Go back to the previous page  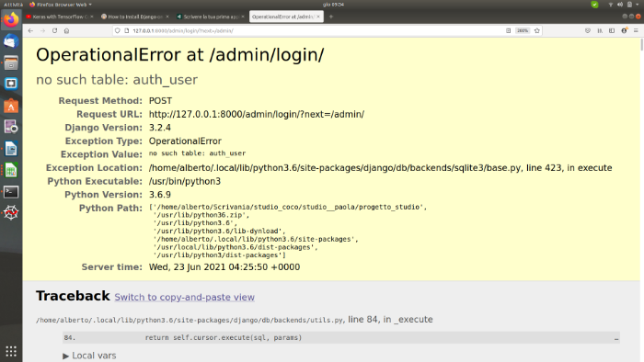(30, 30)
